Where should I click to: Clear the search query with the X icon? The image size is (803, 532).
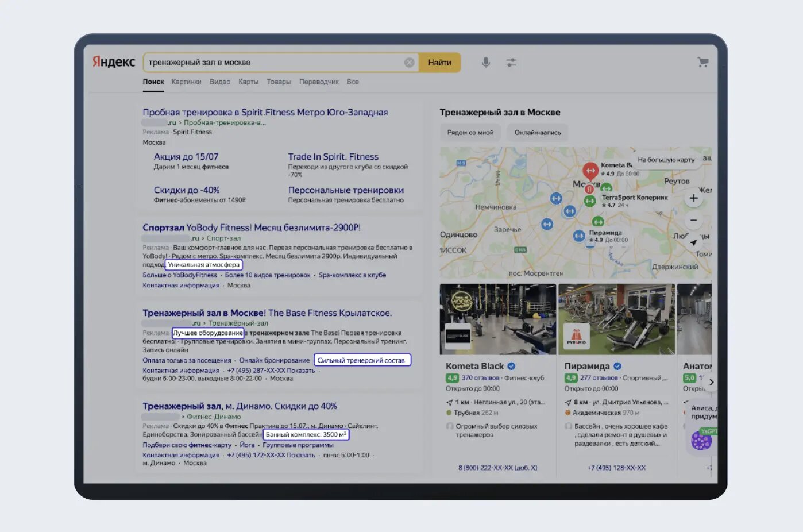409,63
